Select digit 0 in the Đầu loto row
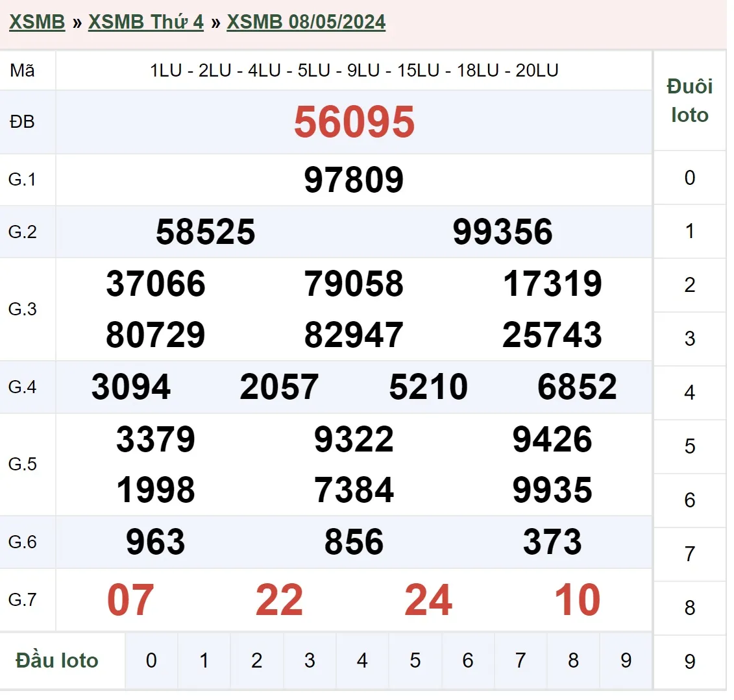 point(151,660)
